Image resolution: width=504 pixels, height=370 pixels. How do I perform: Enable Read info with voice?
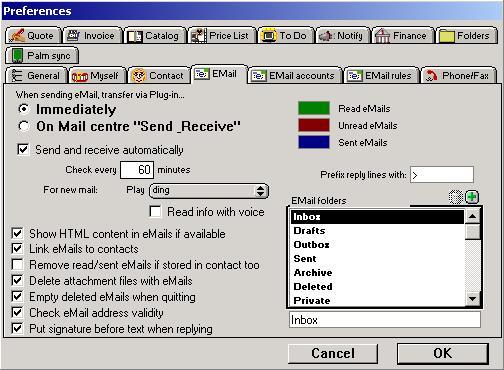[156, 212]
